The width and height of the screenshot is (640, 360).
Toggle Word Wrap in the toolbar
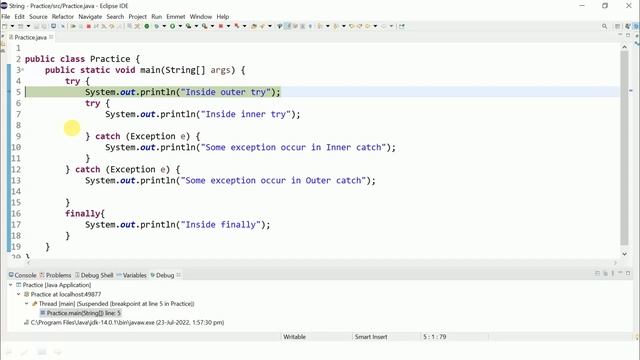[295, 26]
